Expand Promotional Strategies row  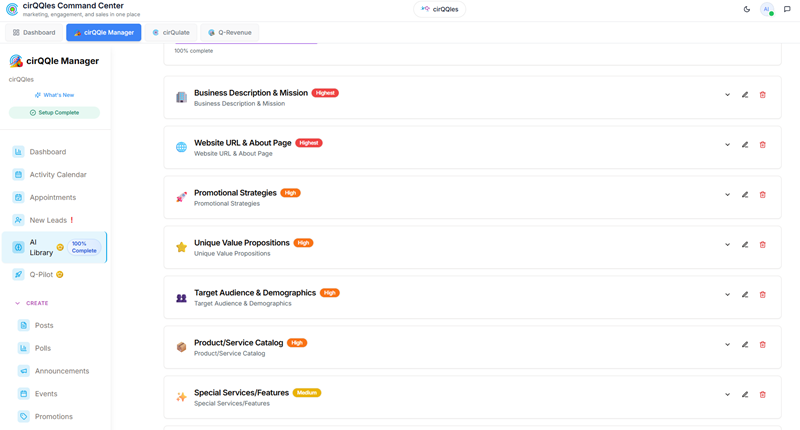pos(728,195)
